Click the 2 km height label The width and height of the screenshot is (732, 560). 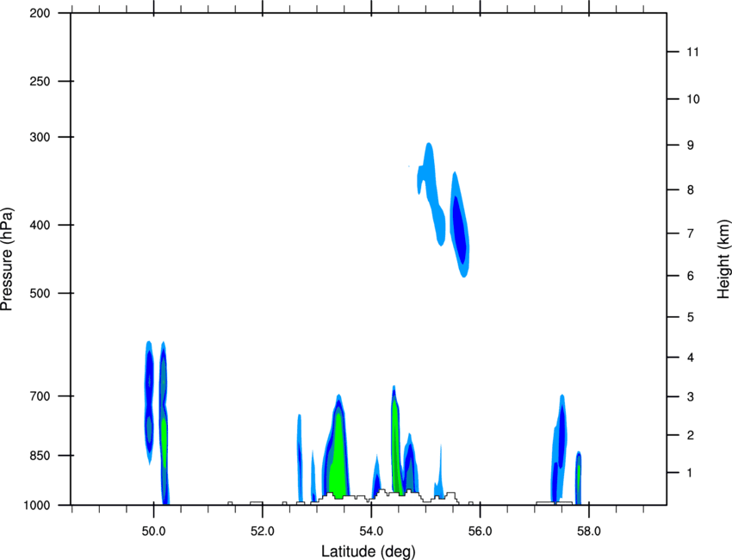tap(691, 435)
